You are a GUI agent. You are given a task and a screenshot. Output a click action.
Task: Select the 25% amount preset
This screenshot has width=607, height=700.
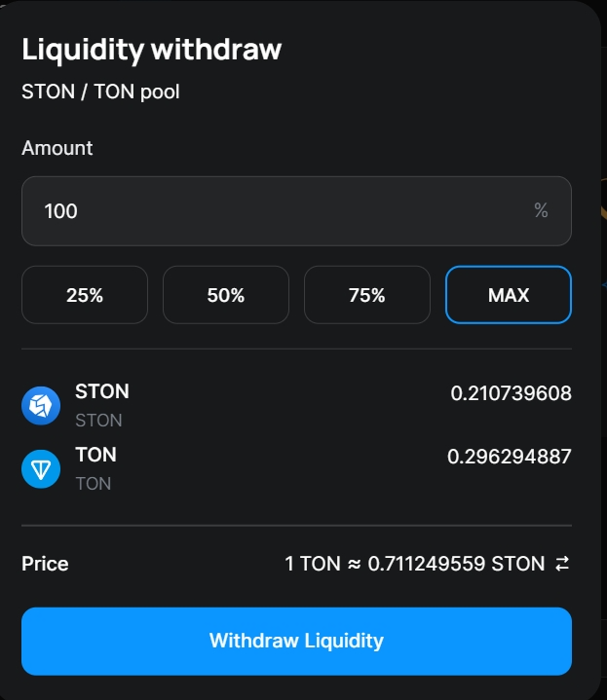(85, 295)
